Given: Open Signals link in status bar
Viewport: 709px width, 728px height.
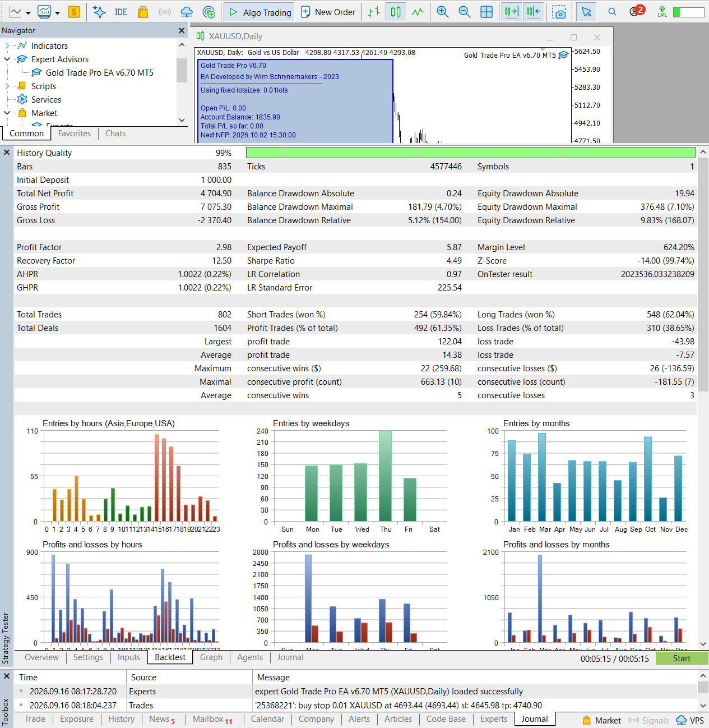Looking at the screenshot, I should point(648,720).
